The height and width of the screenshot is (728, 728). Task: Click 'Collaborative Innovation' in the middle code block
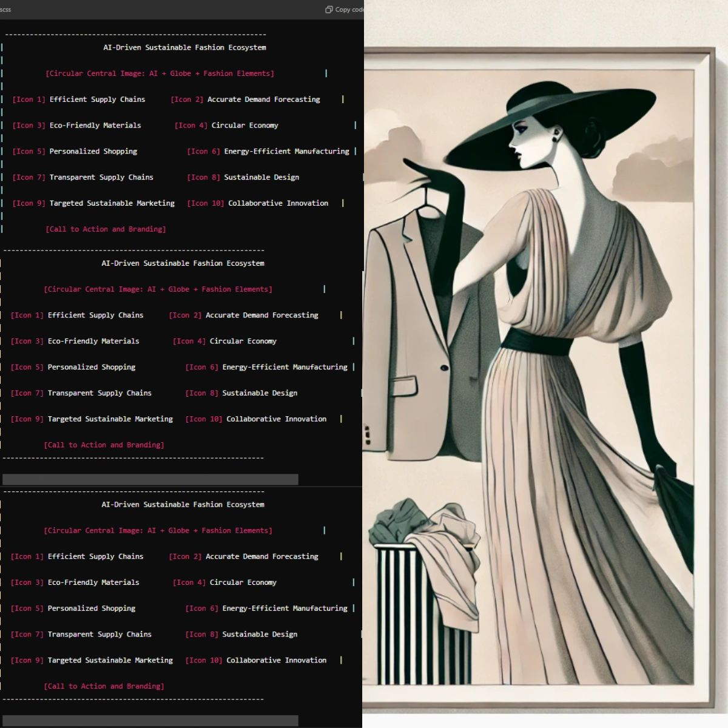pos(276,419)
